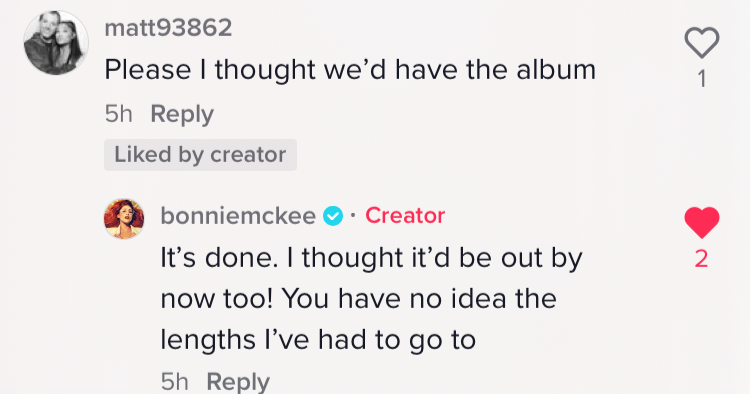Screen dimensions: 750x394
Task: Reply to matt93862's album comment
Action: click(182, 114)
